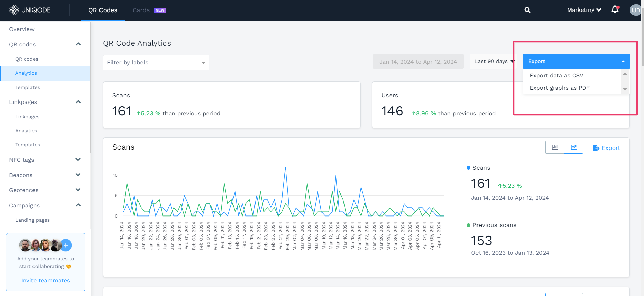The width and height of the screenshot is (644, 296).
Task: Click the plus icon to add teammates
Action: coord(66,245)
